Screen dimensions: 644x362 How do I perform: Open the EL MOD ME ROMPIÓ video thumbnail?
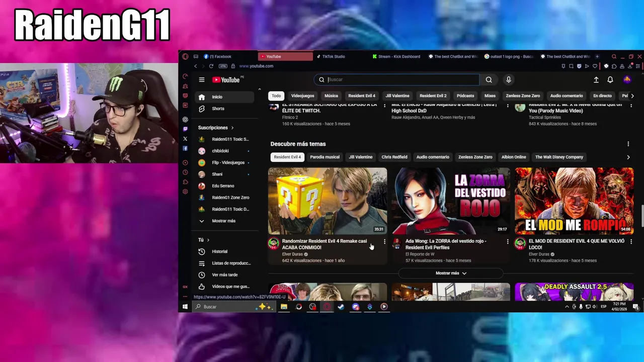click(574, 201)
